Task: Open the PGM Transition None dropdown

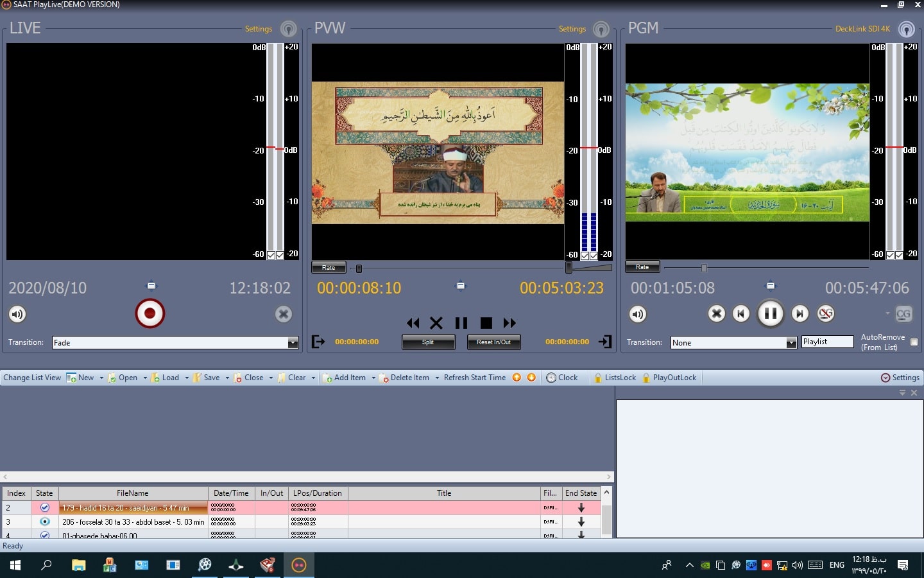Action: click(791, 343)
